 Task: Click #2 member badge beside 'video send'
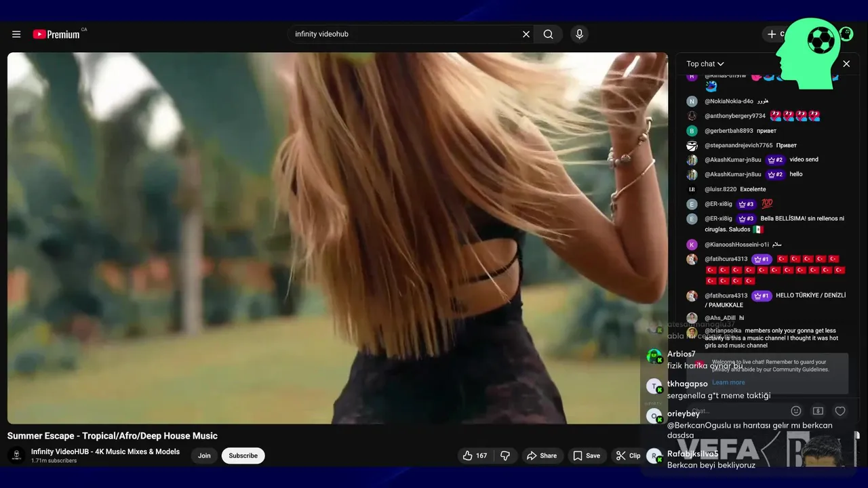pos(775,160)
